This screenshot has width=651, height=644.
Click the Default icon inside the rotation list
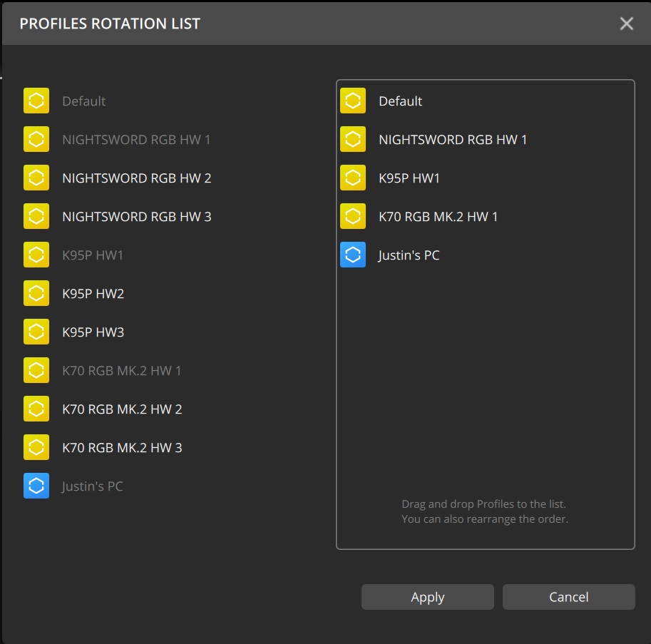click(x=352, y=101)
